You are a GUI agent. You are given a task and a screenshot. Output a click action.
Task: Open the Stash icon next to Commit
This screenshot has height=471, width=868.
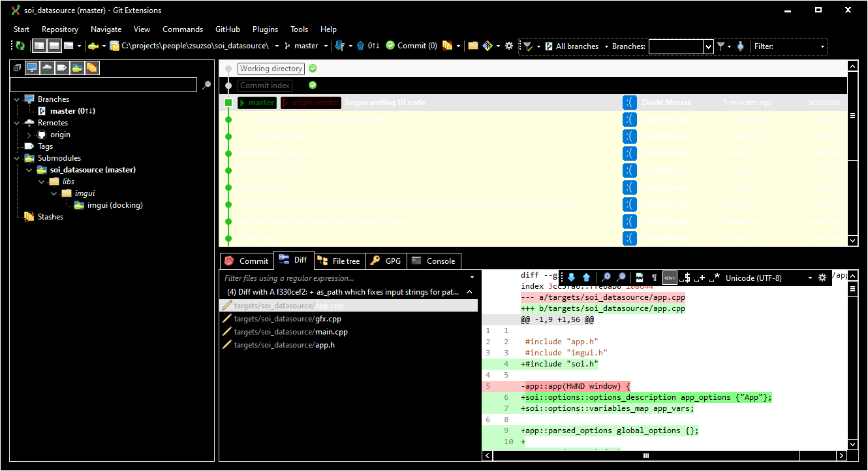448,46
